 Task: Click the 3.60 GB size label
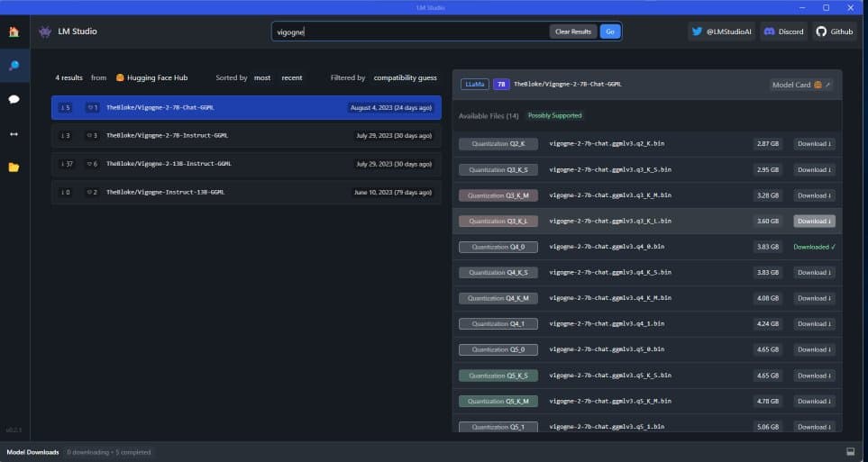tap(767, 222)
